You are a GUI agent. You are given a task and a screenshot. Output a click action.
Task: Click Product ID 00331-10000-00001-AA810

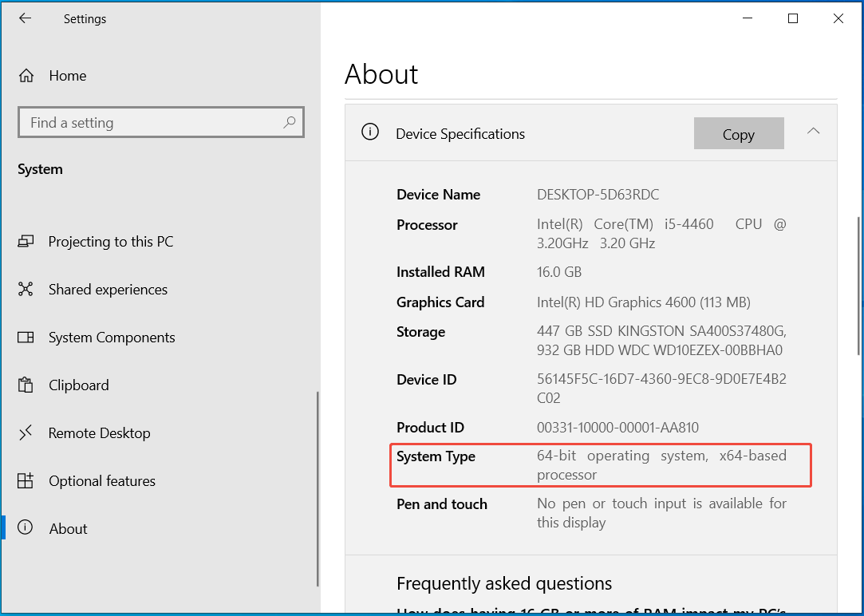(617, 428)
